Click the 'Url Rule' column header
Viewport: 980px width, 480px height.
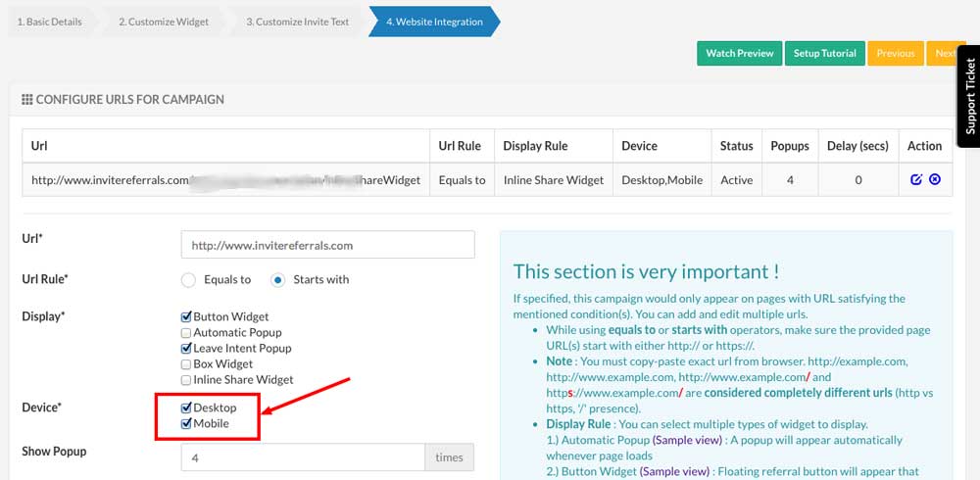pos(460,146)
